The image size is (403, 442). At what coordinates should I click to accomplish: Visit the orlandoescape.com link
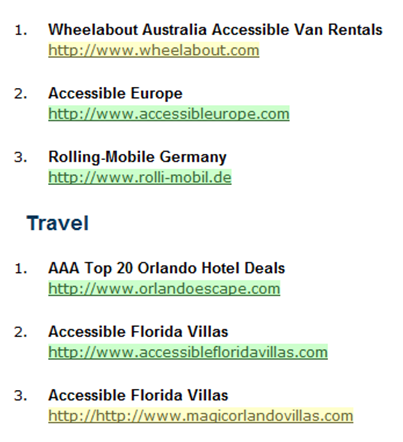coord(164,289)
